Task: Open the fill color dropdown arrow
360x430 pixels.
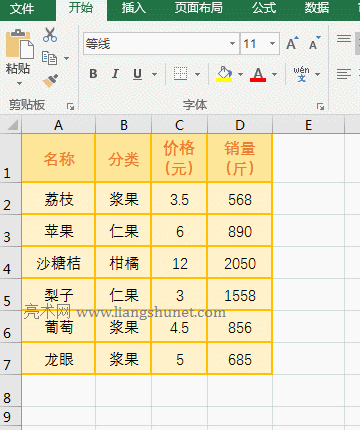Action: pos(240,74)
